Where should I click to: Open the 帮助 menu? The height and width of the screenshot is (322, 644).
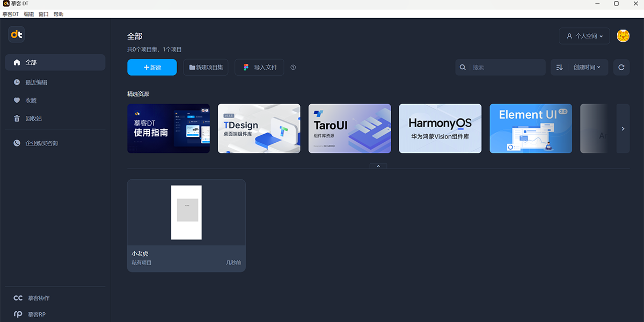point(58,14)
